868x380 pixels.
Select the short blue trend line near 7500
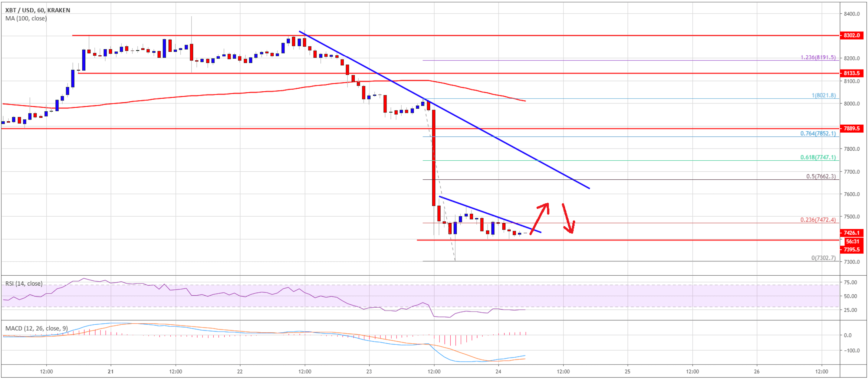point(490,214)
